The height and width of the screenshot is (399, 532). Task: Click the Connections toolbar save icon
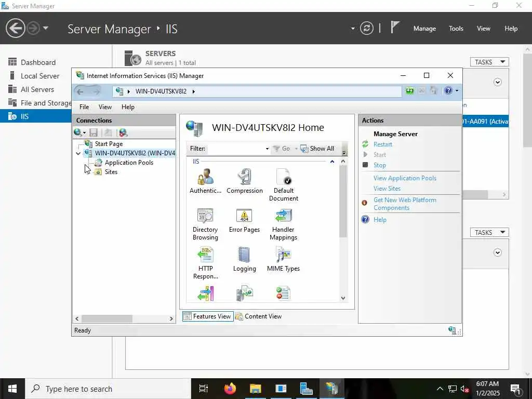(x=94, y=132)
